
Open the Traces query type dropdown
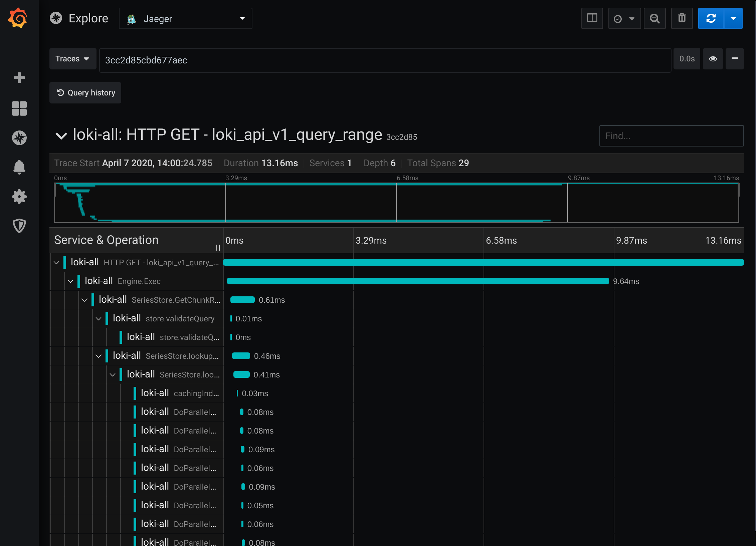point(73,59)
